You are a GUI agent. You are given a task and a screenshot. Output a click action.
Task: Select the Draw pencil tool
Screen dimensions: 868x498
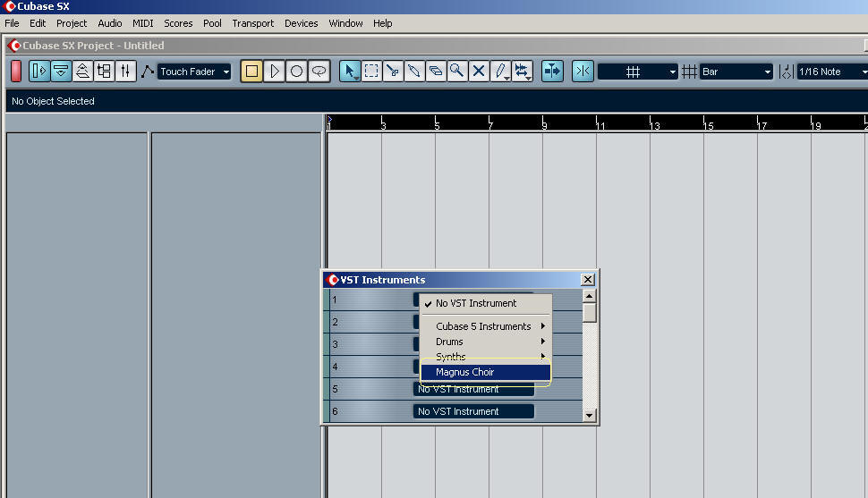[x=500, y=71]
